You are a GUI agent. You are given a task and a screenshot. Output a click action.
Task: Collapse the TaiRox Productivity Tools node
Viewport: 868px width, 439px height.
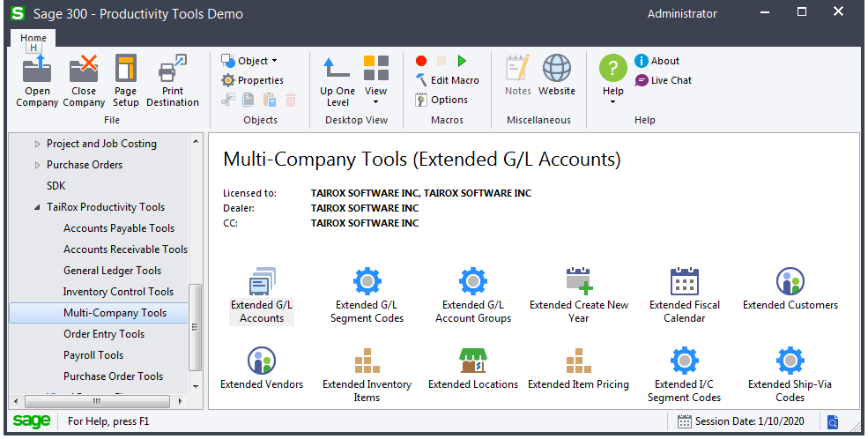point(37,208)
